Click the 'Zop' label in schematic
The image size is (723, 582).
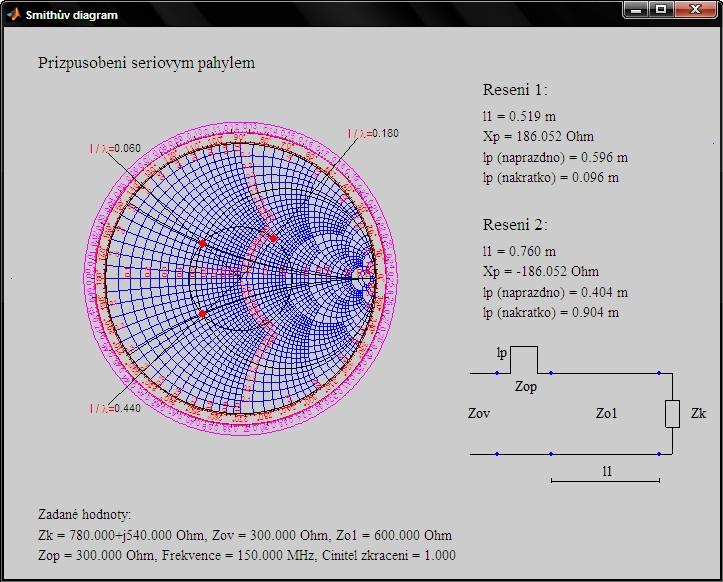526,386
